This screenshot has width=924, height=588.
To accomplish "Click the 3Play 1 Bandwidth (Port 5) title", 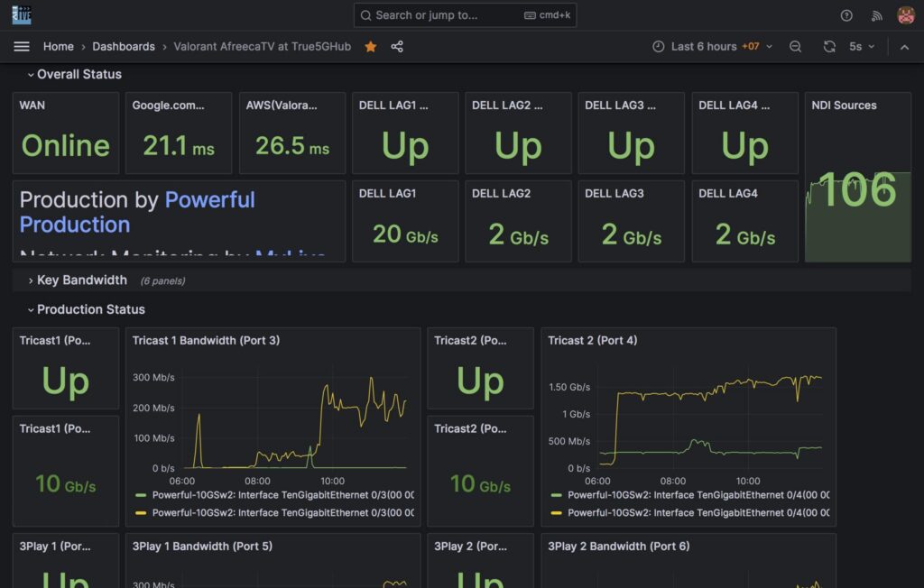I will (202, 547).
